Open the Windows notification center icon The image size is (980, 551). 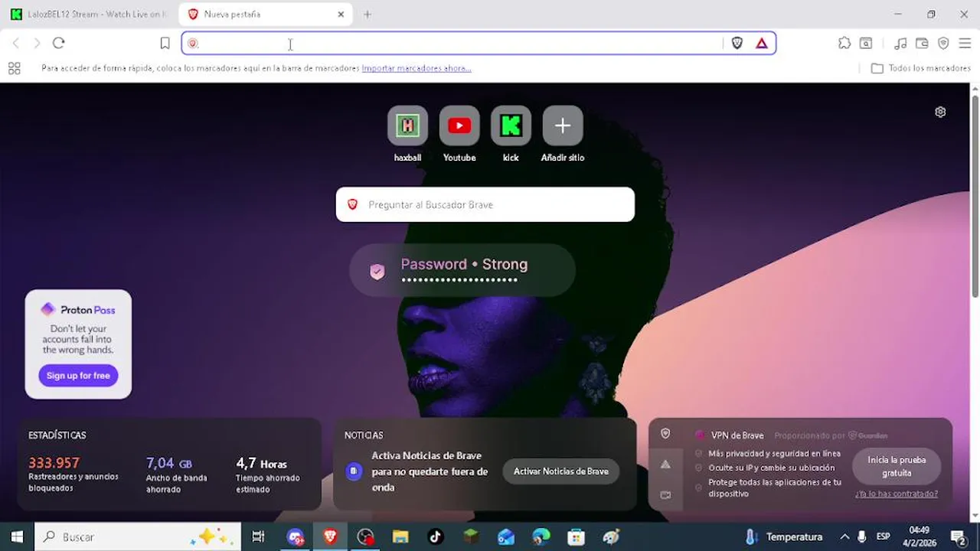958,536
